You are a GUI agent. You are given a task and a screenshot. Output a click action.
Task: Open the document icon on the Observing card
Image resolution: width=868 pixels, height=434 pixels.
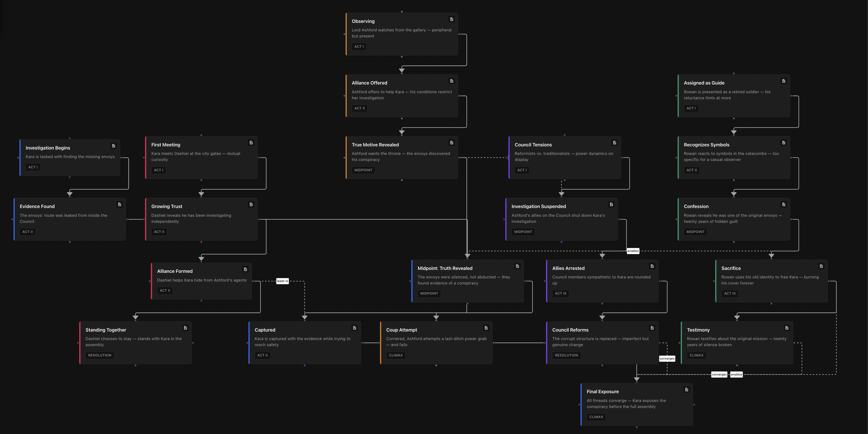(x=451, y=19)
